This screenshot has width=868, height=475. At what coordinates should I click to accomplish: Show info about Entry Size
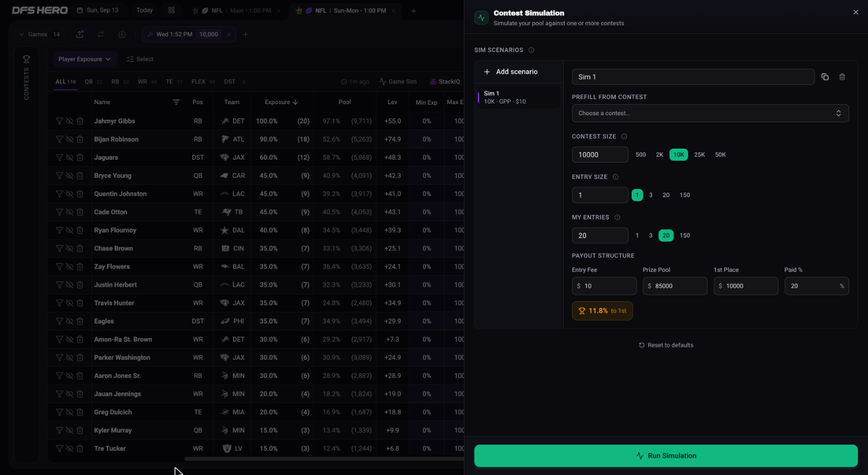pyautogui.click(x=615, y=177)
